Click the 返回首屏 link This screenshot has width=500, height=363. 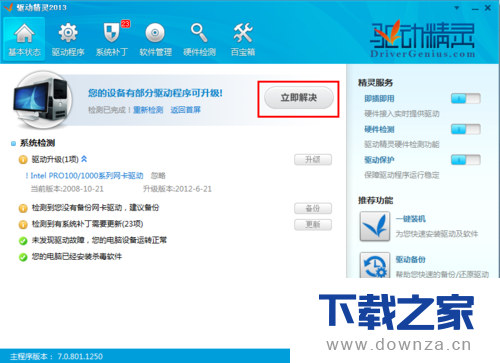[185, 110]
